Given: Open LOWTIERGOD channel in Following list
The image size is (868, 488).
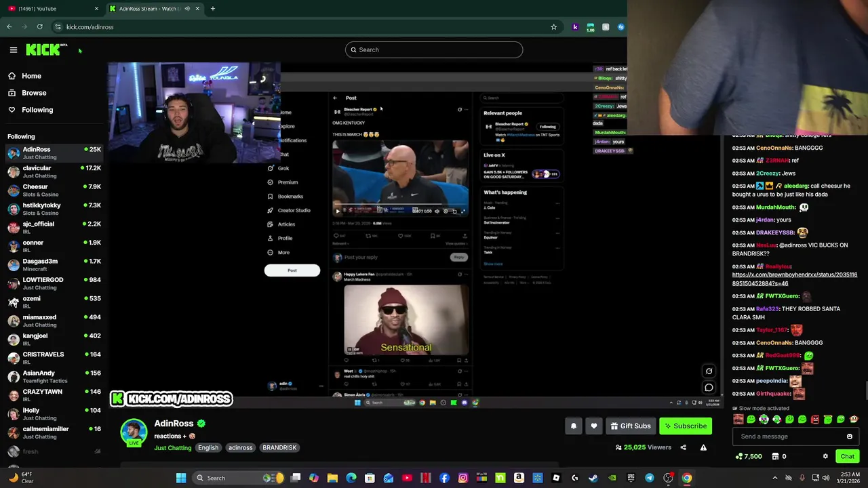Looking at the screenshot, I should (x=54, y=283).
